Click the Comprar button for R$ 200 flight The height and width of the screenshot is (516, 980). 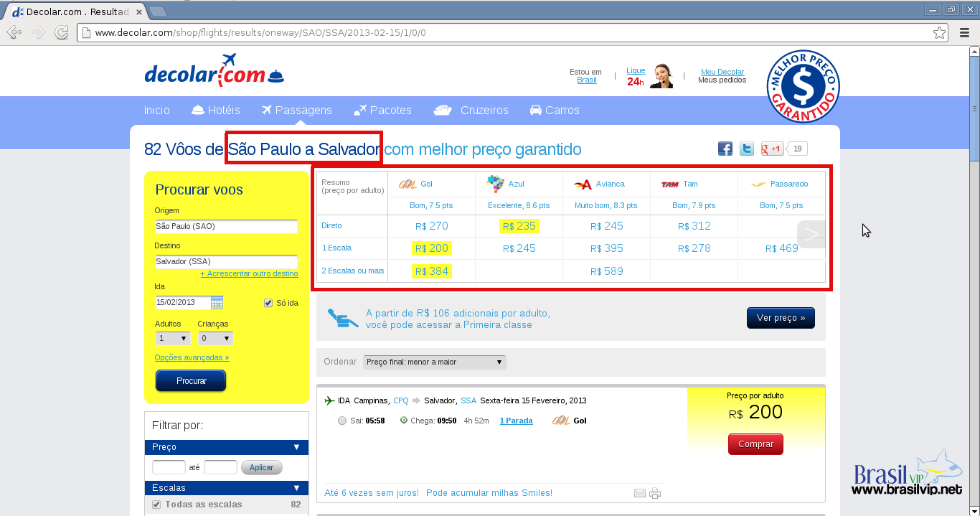pos(755,444)
